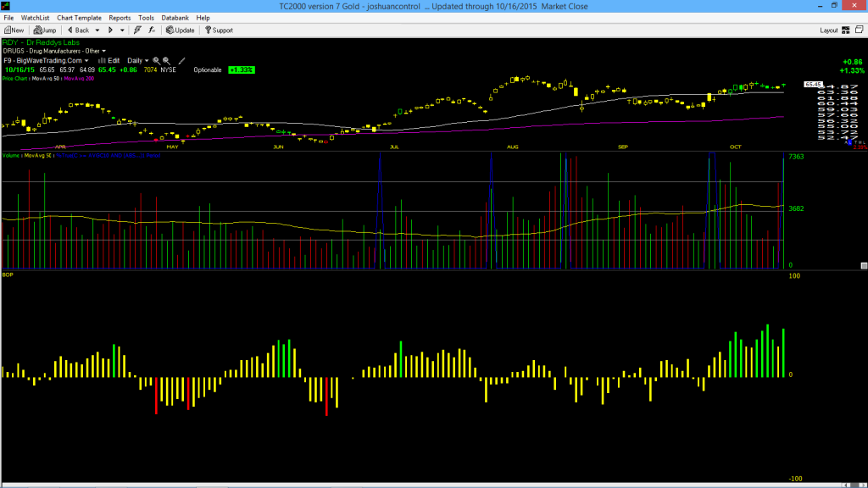Open the Layout grid icon

click(846, 30)
